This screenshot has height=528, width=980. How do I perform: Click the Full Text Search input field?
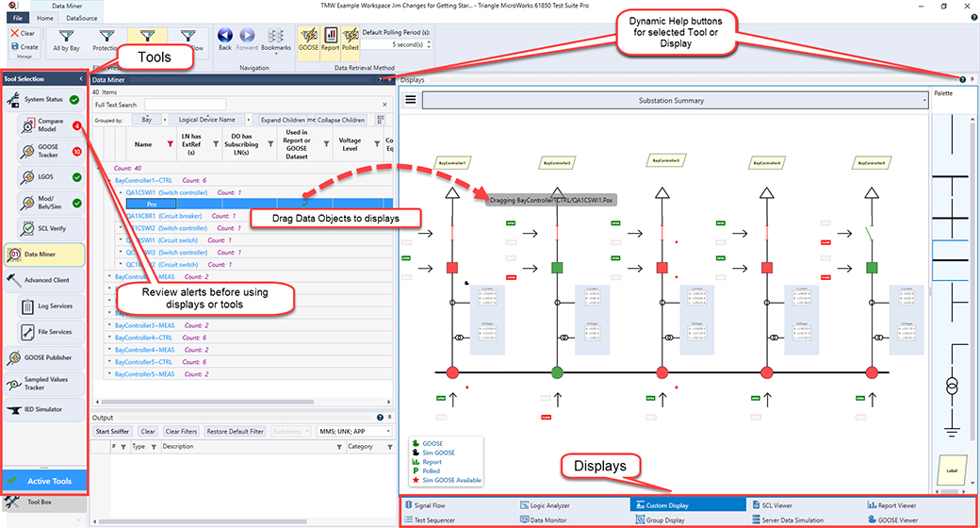click(x=185, y=105)
